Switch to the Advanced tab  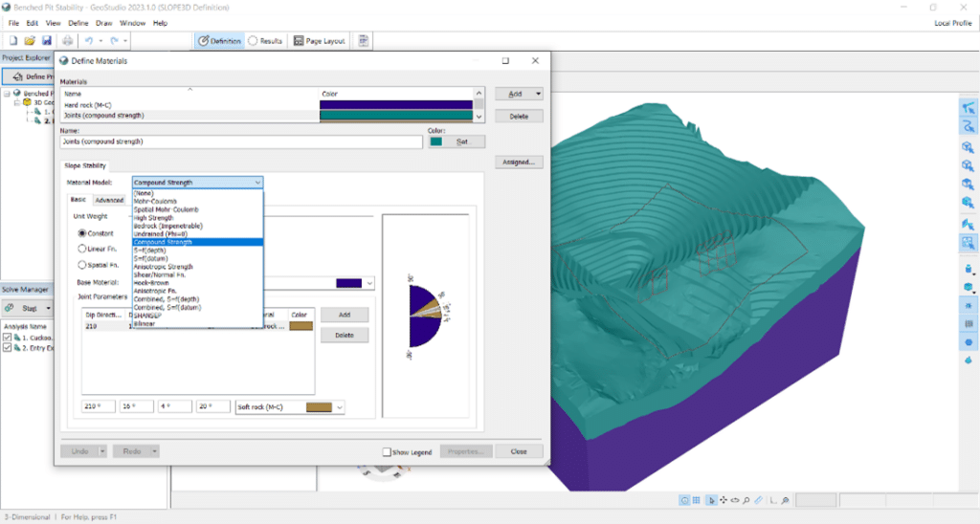click(109, 200)
